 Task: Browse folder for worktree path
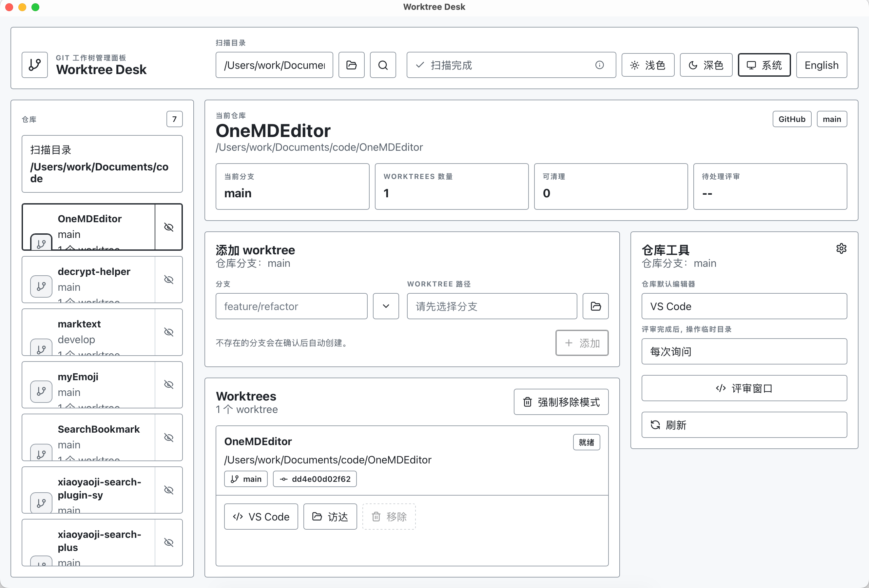(x=596, y=306)
